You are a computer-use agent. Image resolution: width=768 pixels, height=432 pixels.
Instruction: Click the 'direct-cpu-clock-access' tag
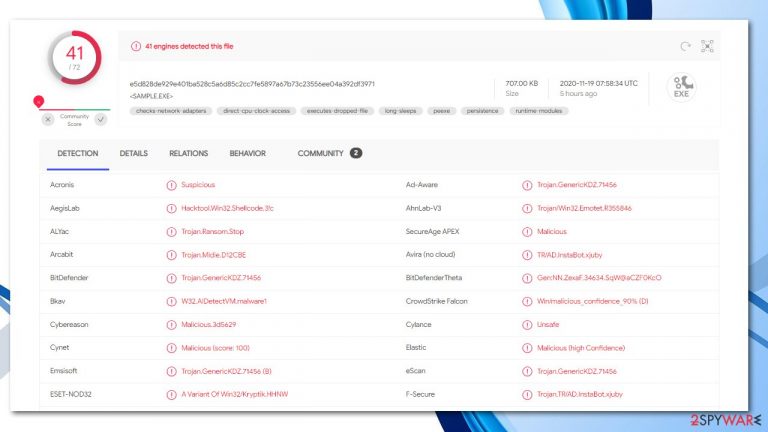[x=257, y=111]
